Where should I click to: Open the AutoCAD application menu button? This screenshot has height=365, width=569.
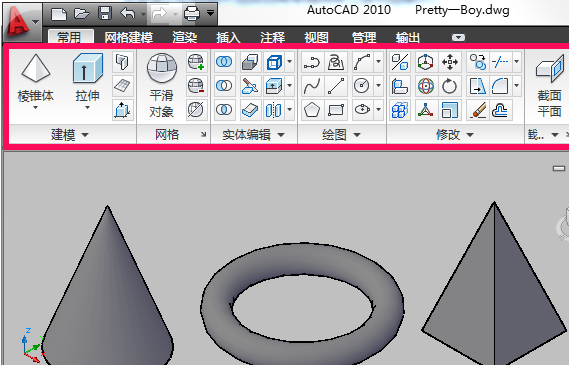[21, 22]
